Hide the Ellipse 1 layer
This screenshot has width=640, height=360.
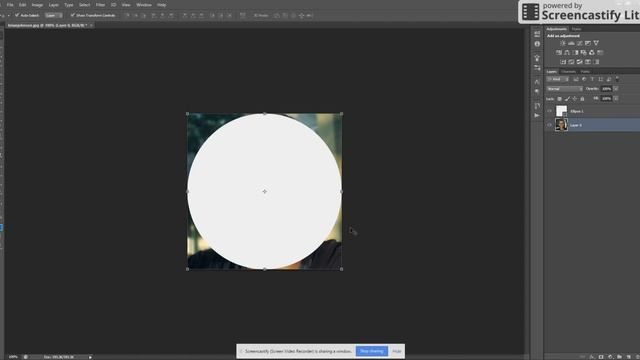tap(549, 111)
